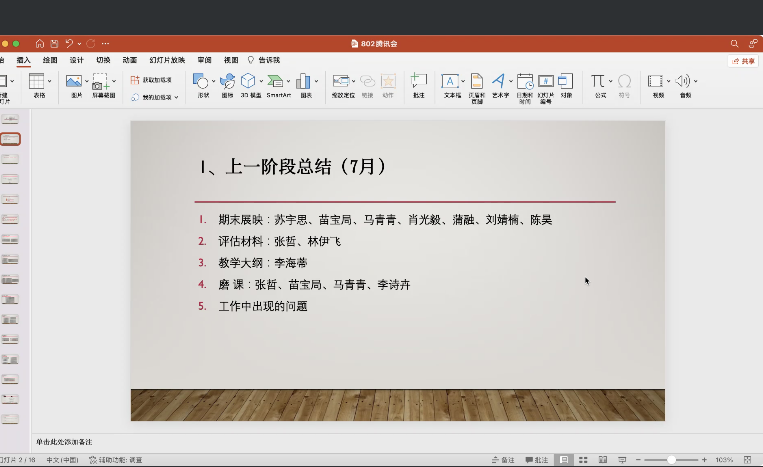The width and height of the screenshot is (763, 467).
Task: Click the 共享 share button
Action: point(742,61)
